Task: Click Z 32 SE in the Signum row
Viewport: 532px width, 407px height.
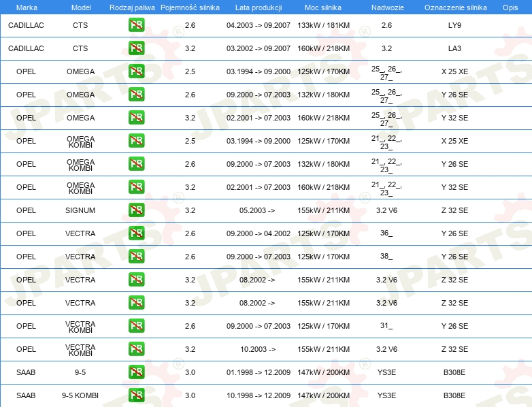Action: (454, 210)
